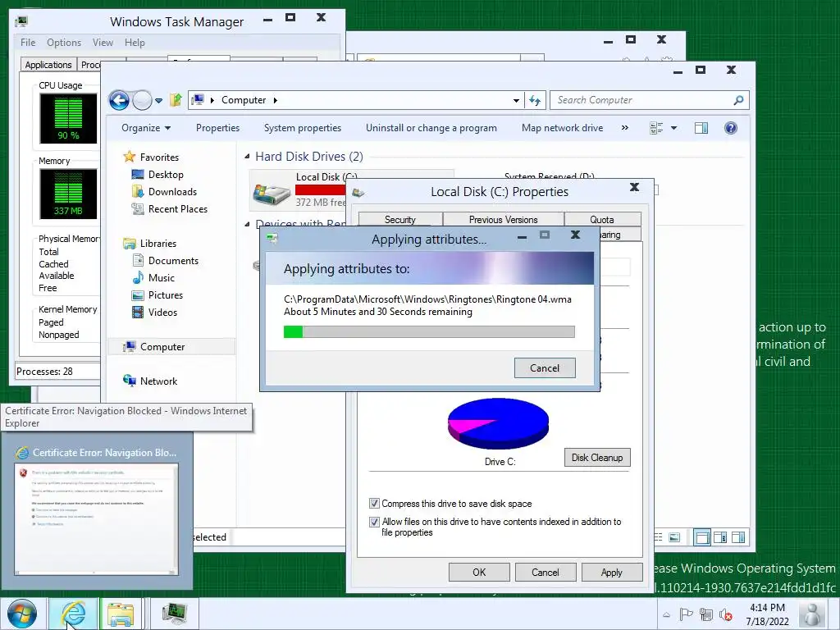Click the Forward arrow in the Computer window
The image size is (840, 630).
pyautogui.click(x=142, y=100)
